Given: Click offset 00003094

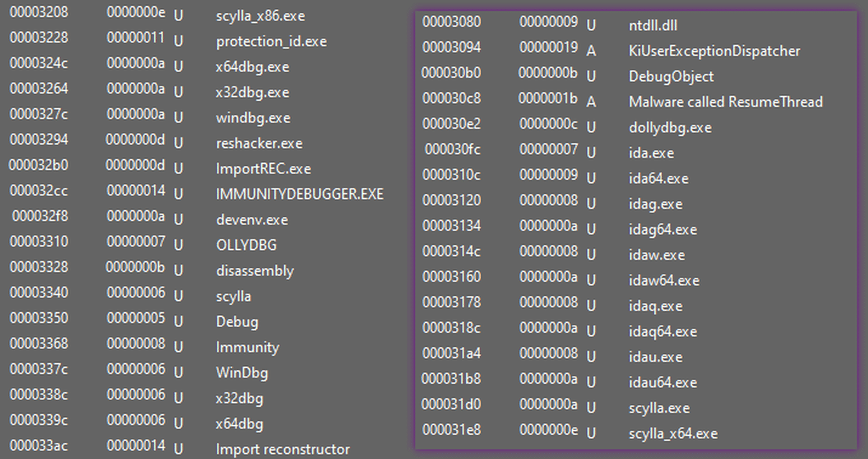Looking at the screenshot, I should (x=452, y=47).
